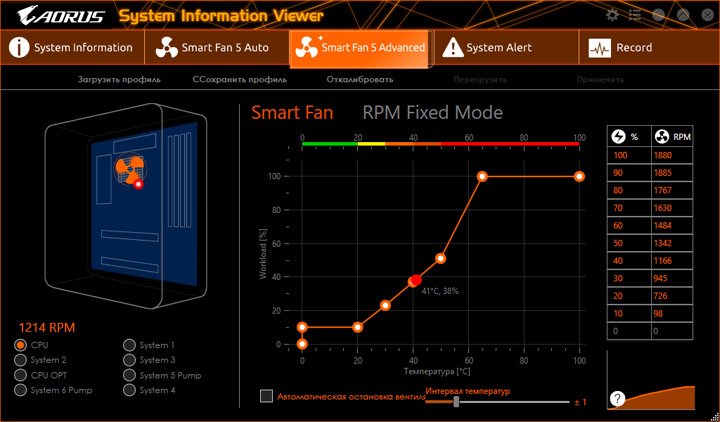Click curve point at 20°C, 10%
The width and height of the screenshot is (720, 422).
[x=358, y=327]
